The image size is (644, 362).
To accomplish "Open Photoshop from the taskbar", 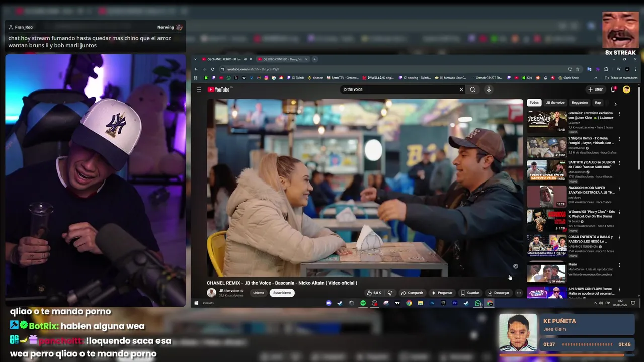I will point(432,303).
